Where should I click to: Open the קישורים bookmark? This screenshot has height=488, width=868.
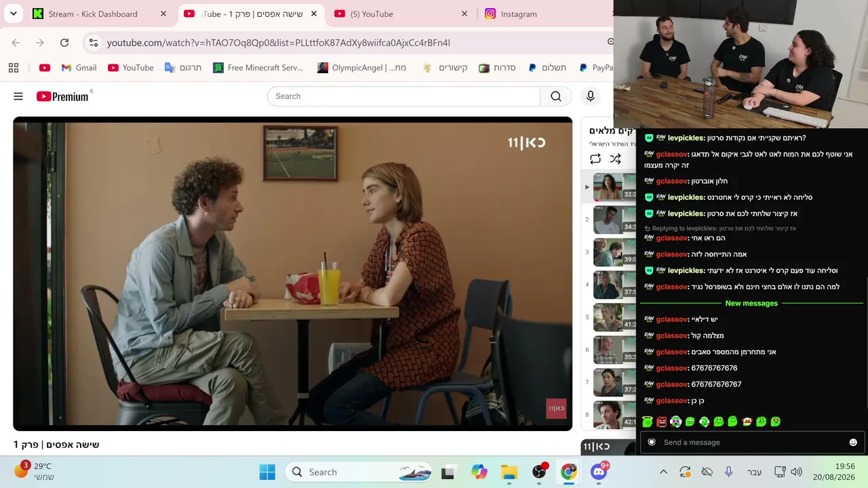[x=445, y=68]
